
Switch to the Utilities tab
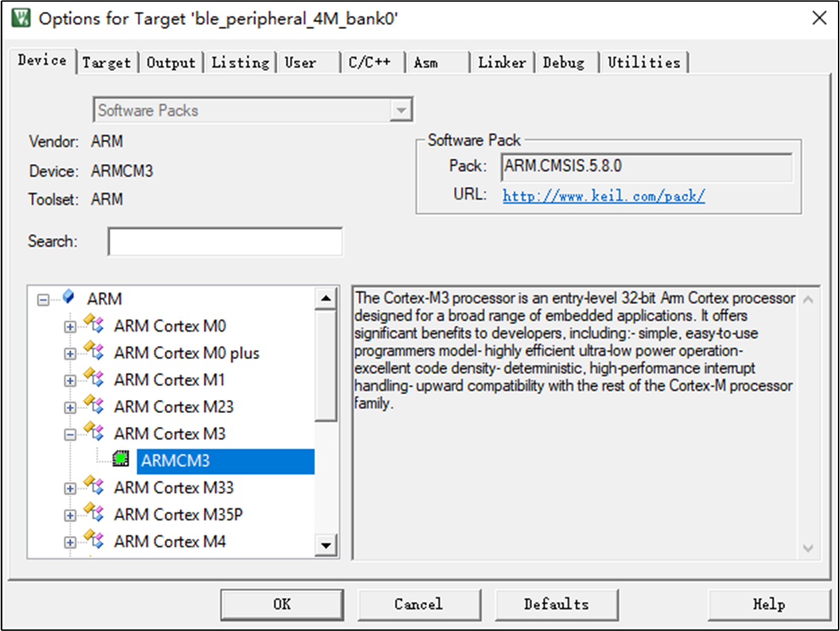click(x=644, y=62)
